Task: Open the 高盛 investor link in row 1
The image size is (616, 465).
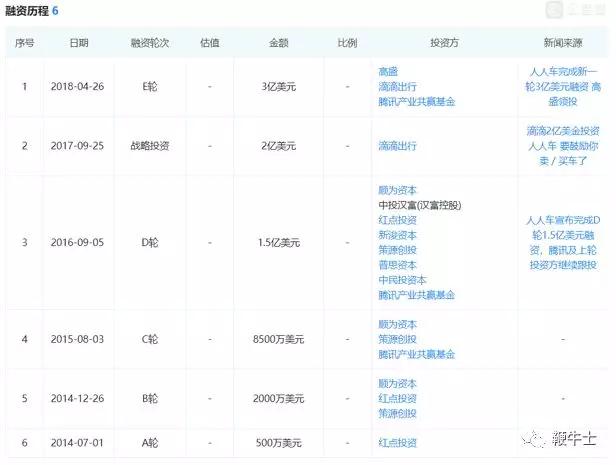Action: (x=388, y=71)
